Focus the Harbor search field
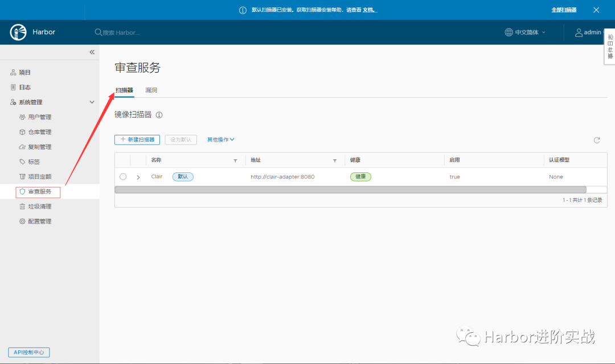Image resolution: width=615 pixels, height=364 pixels. 122,32
